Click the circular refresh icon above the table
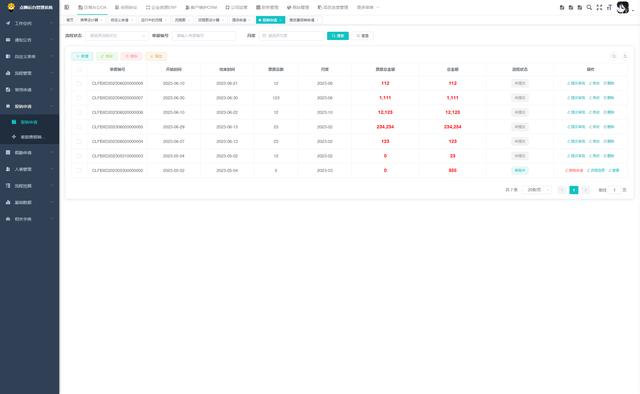The width and height of the screenshot is (640, 394). point(625,56)
